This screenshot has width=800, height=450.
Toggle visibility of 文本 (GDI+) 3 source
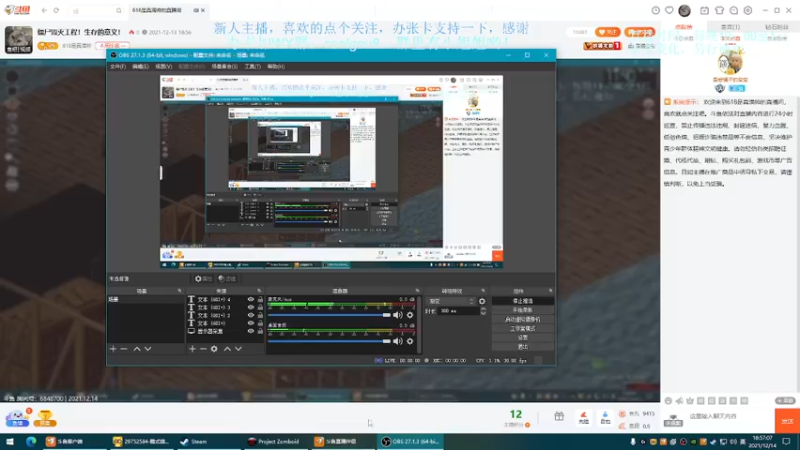(x=251, y=307)
